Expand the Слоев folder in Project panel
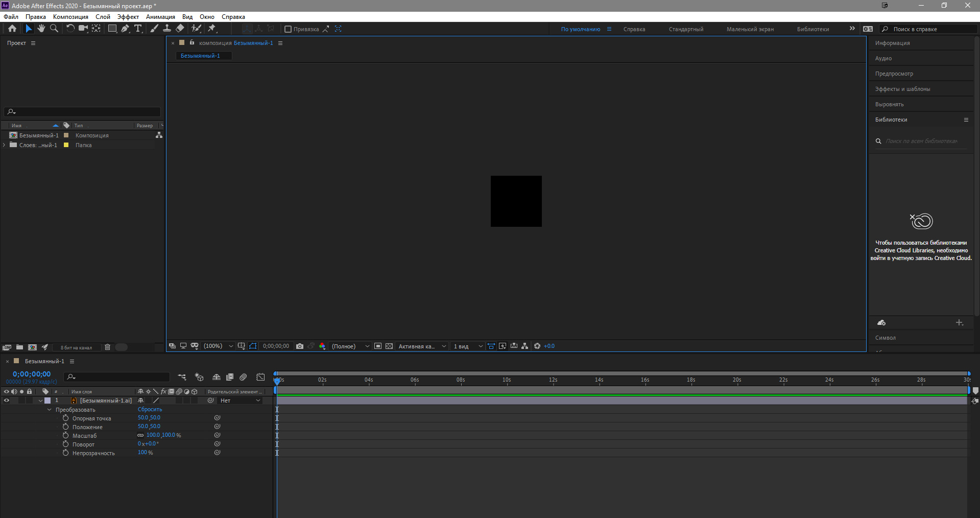The width and height of the screenshot is (980, 518). (x=4, y=145)
